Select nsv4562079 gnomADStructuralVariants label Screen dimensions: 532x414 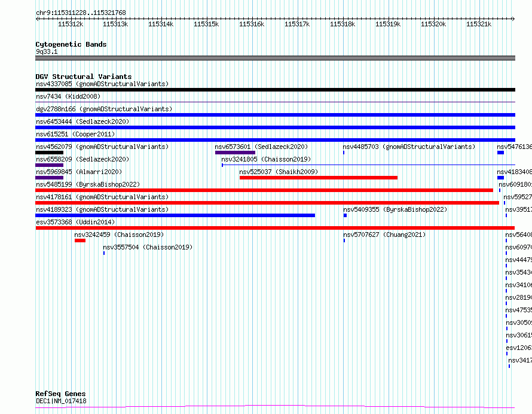[x=102, y=147]
